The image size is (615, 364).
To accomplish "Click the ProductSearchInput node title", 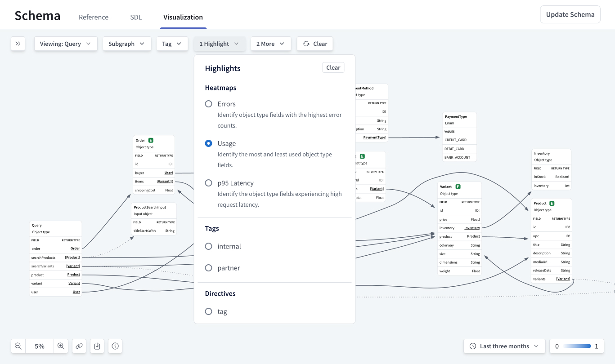I will [150, 207].
